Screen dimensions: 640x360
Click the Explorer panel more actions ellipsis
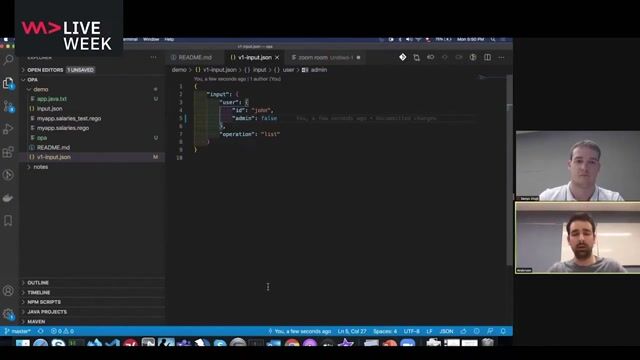(x=153, y=58)
